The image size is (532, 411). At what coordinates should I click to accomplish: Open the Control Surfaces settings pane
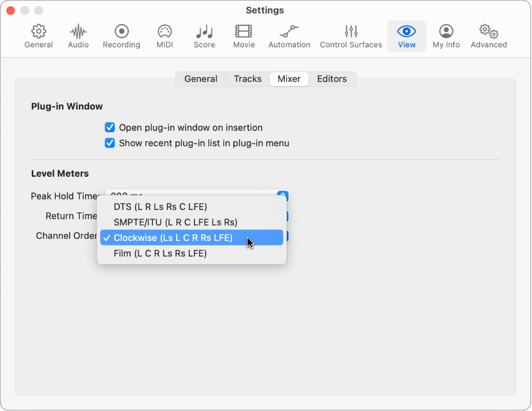(351, 36)
